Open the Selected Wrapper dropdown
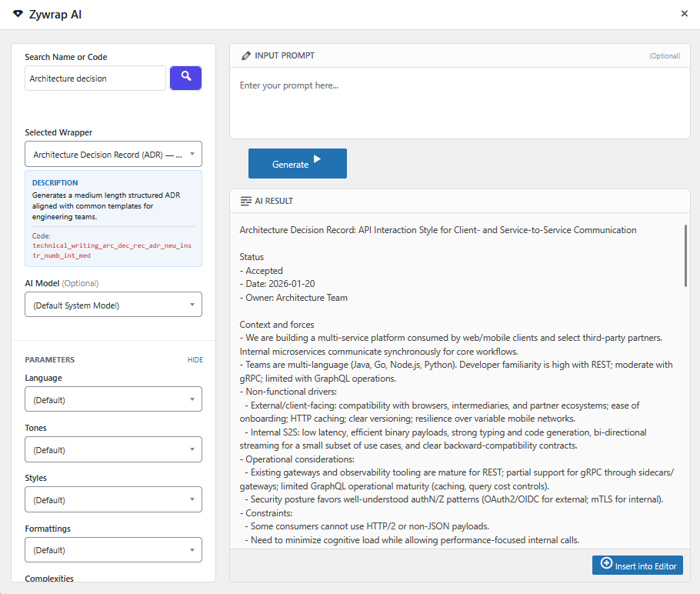Image resolution: width=700 pixels, height=594 pixels. (x=113, y=154)
